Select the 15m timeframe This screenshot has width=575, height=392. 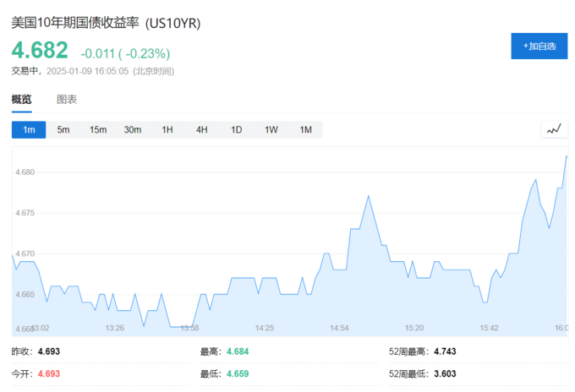(x=98, y=129)
